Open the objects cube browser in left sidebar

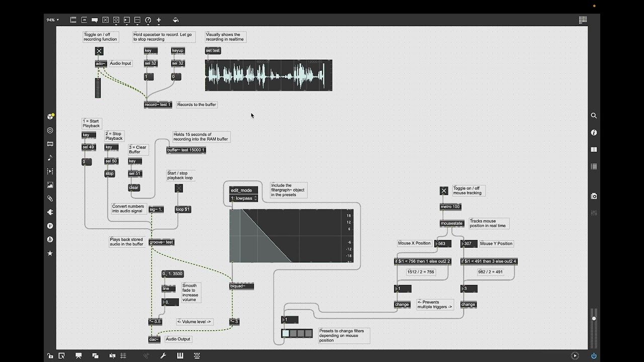50,117
